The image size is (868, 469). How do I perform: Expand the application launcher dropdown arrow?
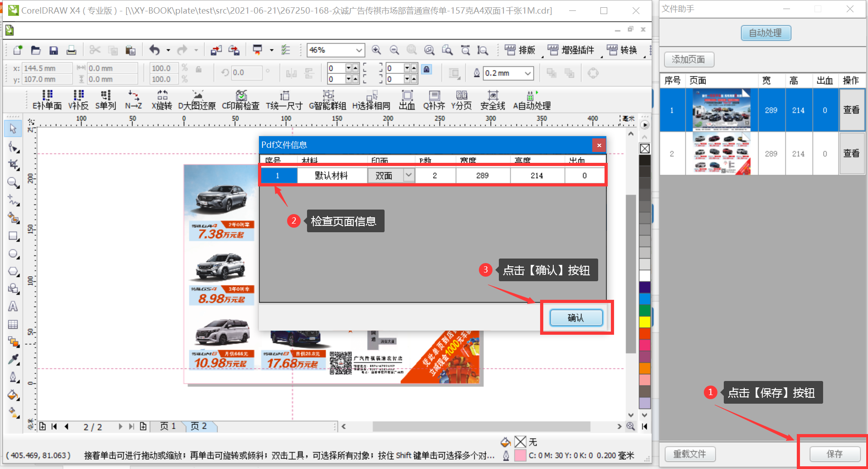pos(272,50)
